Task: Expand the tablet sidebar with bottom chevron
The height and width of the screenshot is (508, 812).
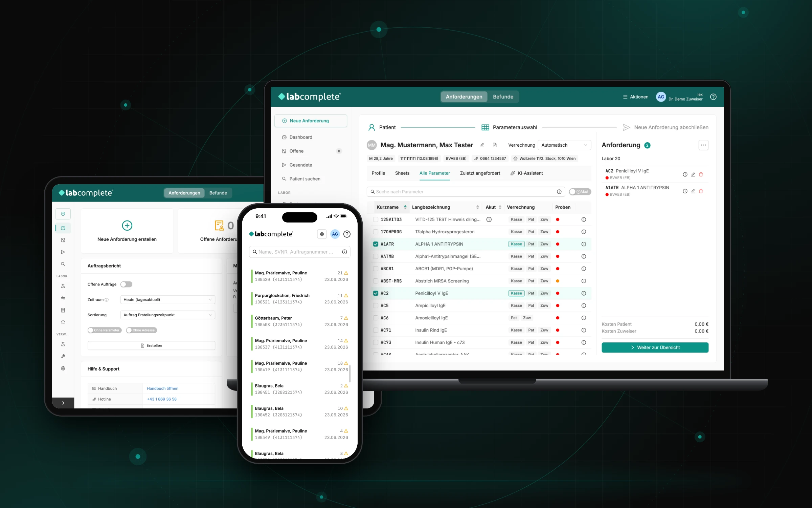Action: (63, 403)
